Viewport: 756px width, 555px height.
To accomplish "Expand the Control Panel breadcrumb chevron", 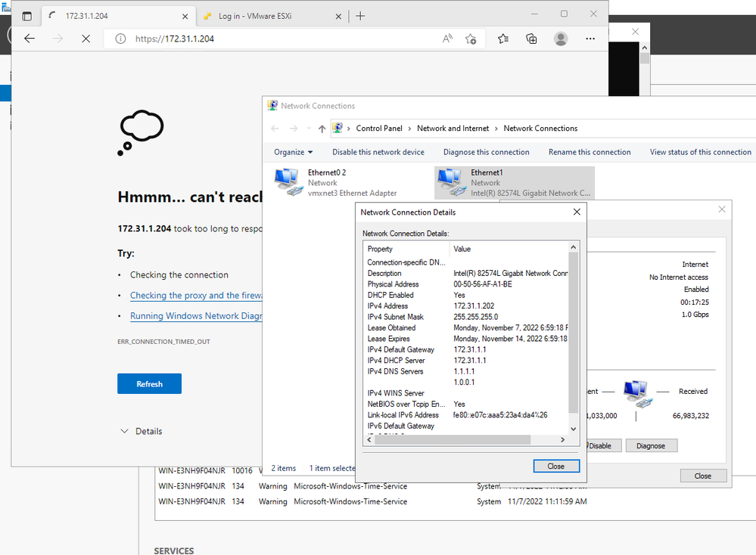I will (349, 129).
